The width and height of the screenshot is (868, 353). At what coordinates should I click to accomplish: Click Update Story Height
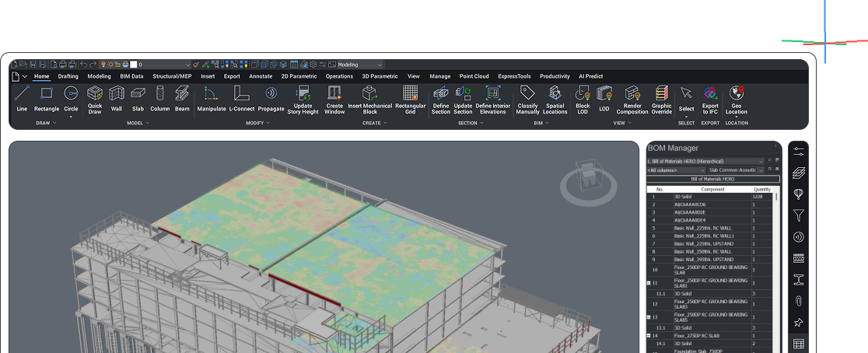coord(303,100)
